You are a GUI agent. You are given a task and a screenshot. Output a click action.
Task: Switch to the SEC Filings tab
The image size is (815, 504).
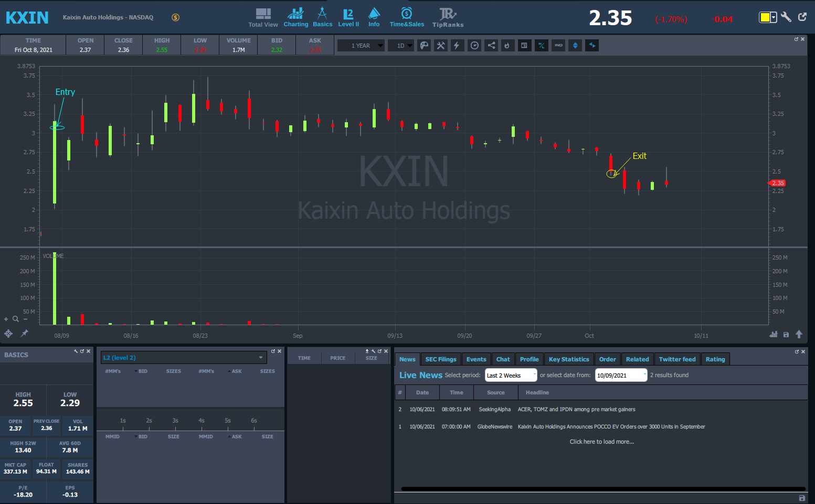441,359
